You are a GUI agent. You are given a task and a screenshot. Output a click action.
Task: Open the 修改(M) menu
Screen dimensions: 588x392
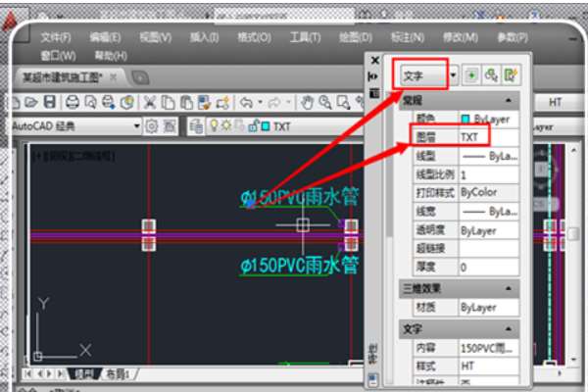[461, 37]
